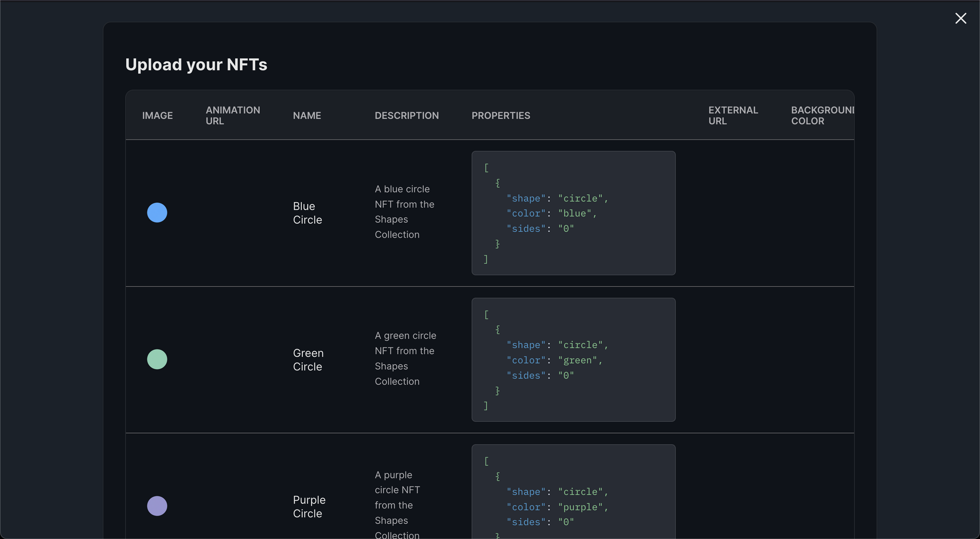Click the 'A green circle NFT' description
The width and height of the screenshot is (980, 539).
(x=405, y=359)
